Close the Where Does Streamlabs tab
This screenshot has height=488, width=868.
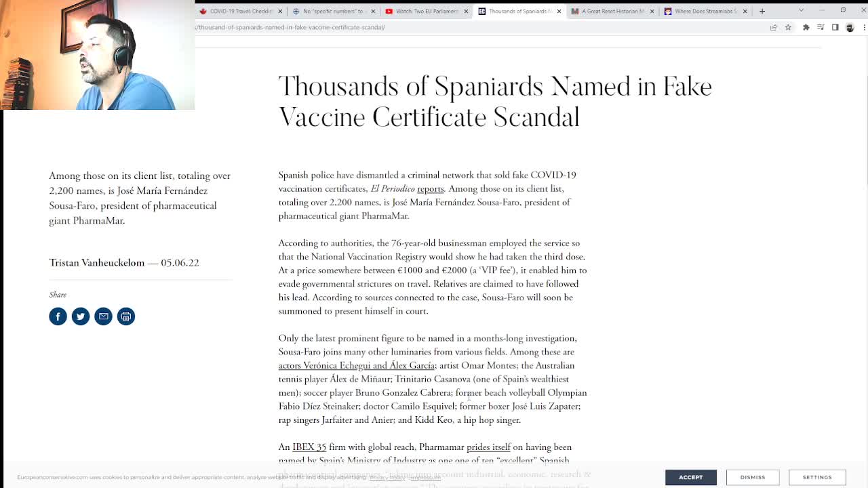(745, 11)
